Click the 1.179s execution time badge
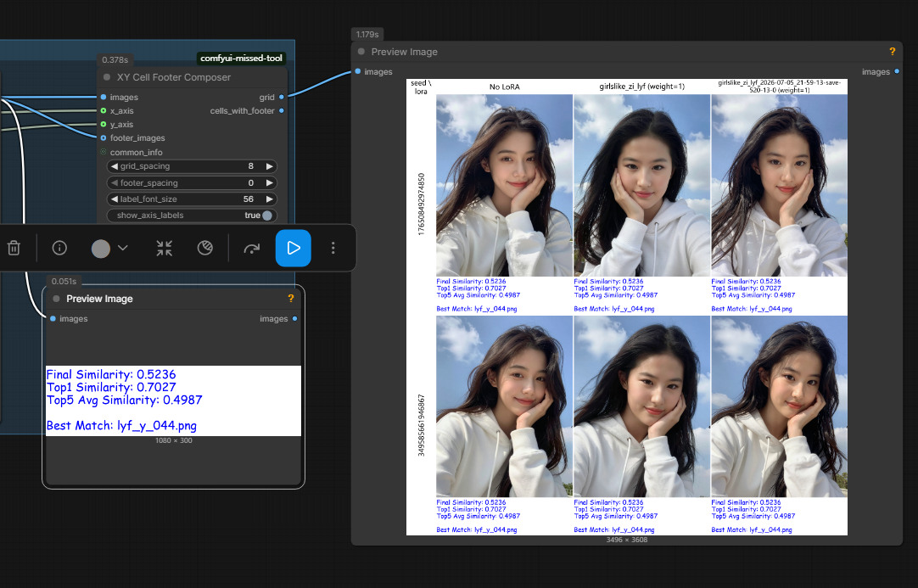Image resolution: width=918 pixels, height=588 pixels. tap(367, 34)
